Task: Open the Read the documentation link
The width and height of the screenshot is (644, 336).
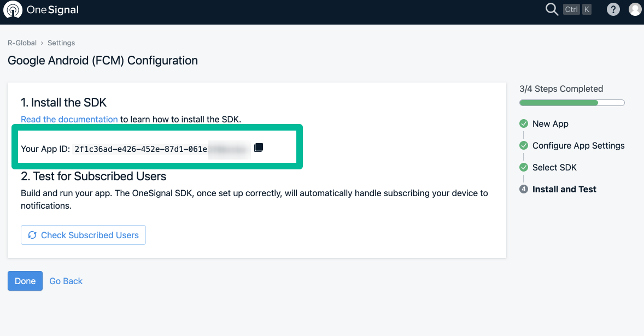Action: 69,120
